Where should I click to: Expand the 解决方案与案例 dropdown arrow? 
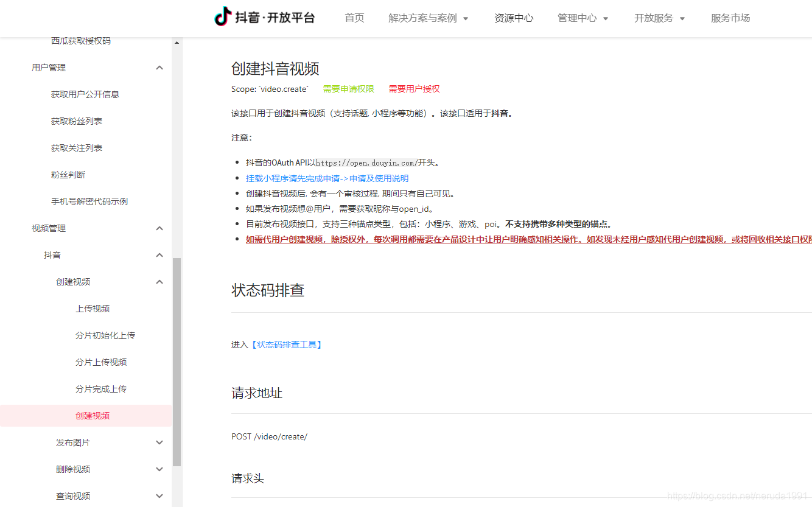[466, 19]
